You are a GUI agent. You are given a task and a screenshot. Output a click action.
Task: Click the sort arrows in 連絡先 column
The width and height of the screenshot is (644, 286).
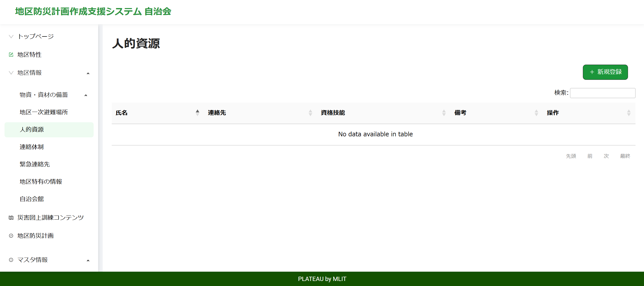pyautogui.click(x=310, y=113)
